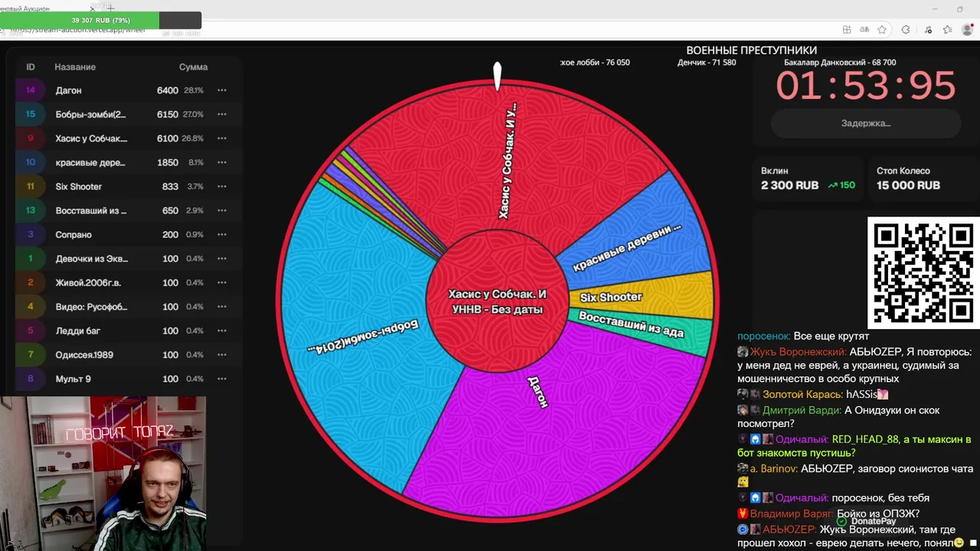Click the 6150 sum value

(168, 114)
